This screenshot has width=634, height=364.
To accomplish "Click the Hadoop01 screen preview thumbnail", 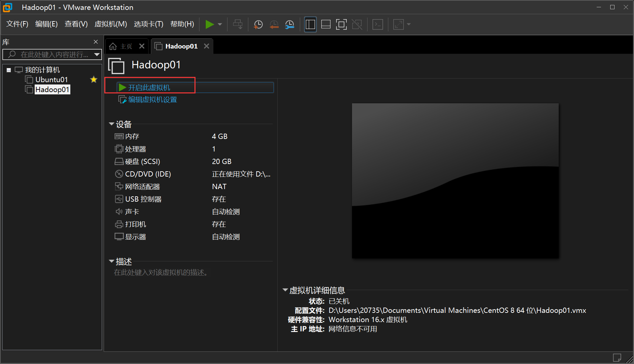I will click(x=455, y=181).
